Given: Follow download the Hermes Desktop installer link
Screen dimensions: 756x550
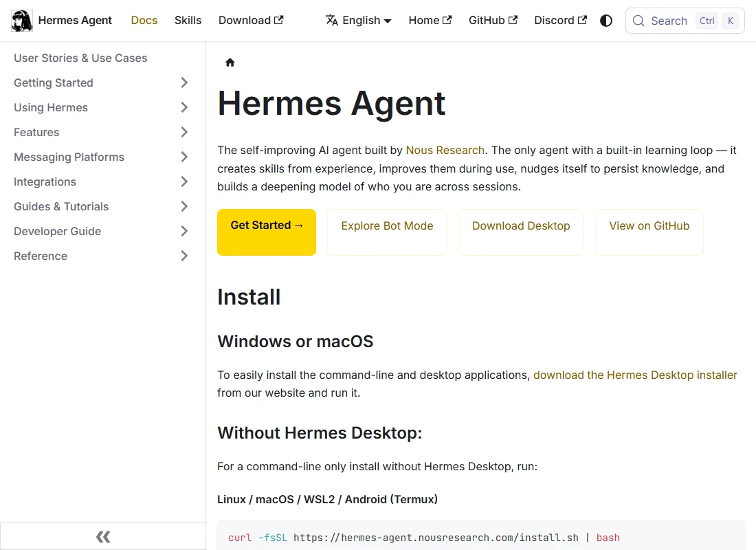Looking at the screenshot, I should (x=635, y=375).
